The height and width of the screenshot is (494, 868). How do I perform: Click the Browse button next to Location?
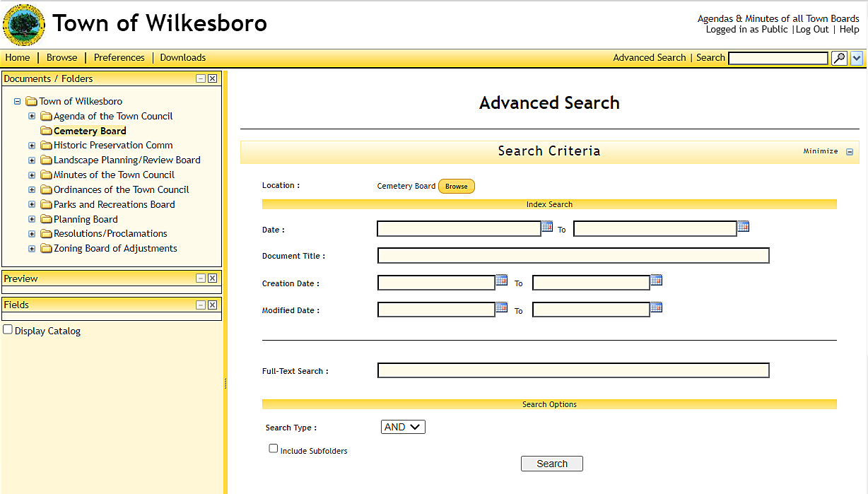pyautogui.click(x=456, y=187)
